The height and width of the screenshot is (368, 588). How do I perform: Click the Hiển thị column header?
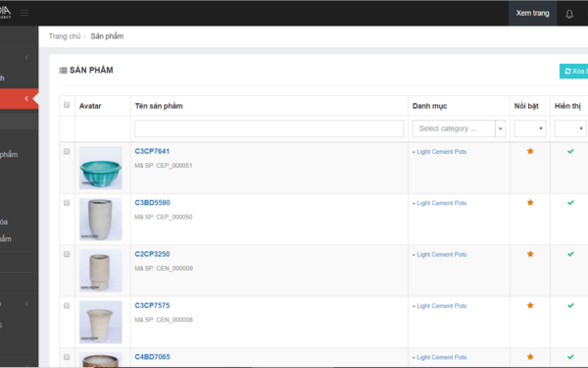point(567,106)
